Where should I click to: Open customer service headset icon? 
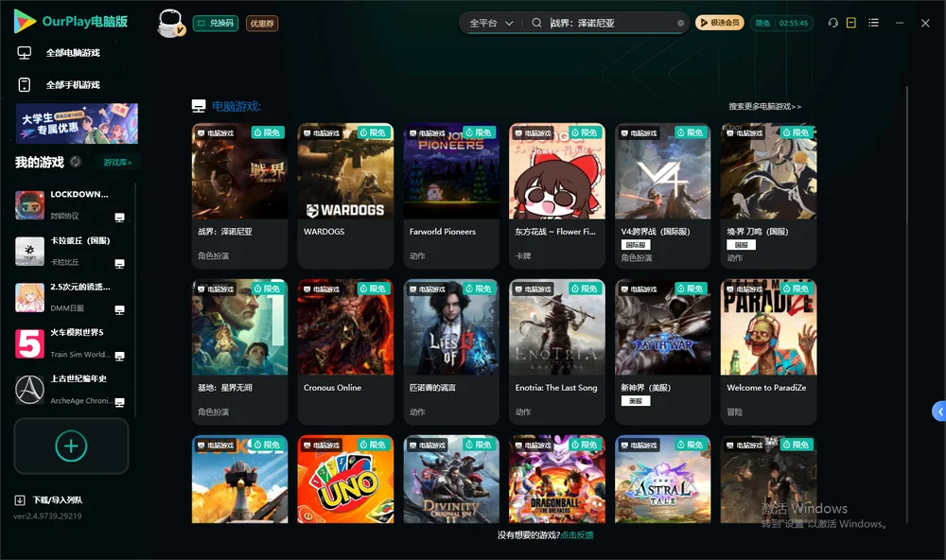click(x=833, y=23)
